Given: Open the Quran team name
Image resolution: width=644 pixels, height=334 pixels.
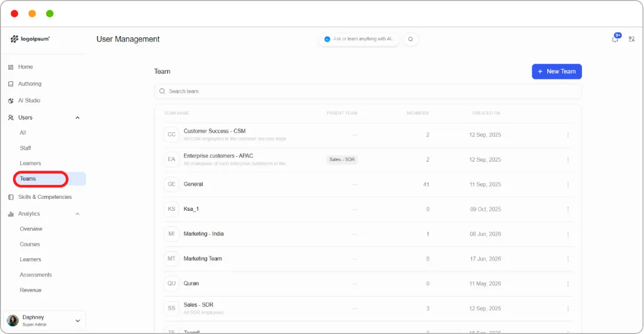Looking at the screenshot, I should point(191,283).
